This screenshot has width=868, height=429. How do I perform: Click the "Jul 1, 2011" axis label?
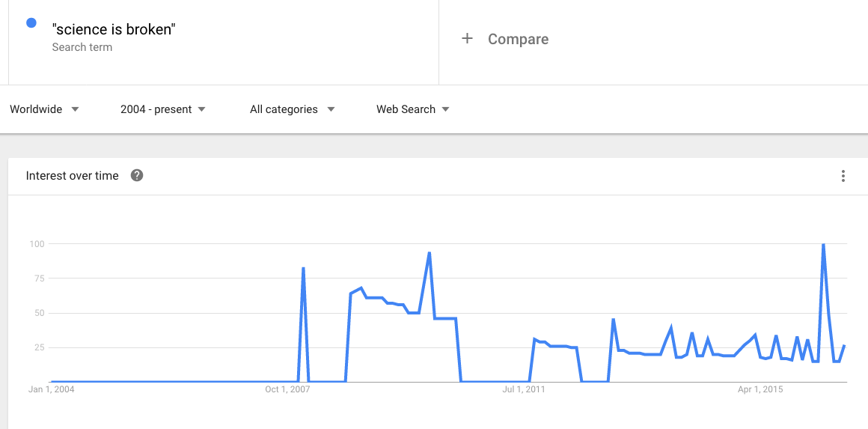[x=524, y=389]
